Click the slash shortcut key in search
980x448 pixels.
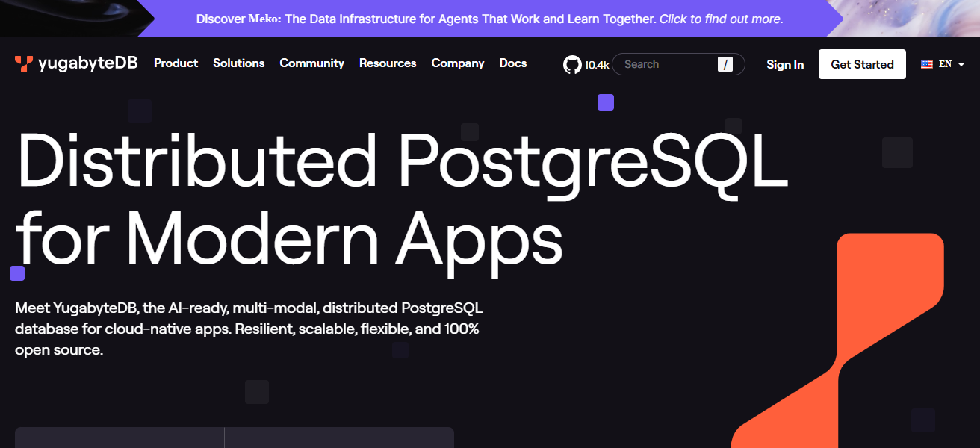(x=725, y=65)
